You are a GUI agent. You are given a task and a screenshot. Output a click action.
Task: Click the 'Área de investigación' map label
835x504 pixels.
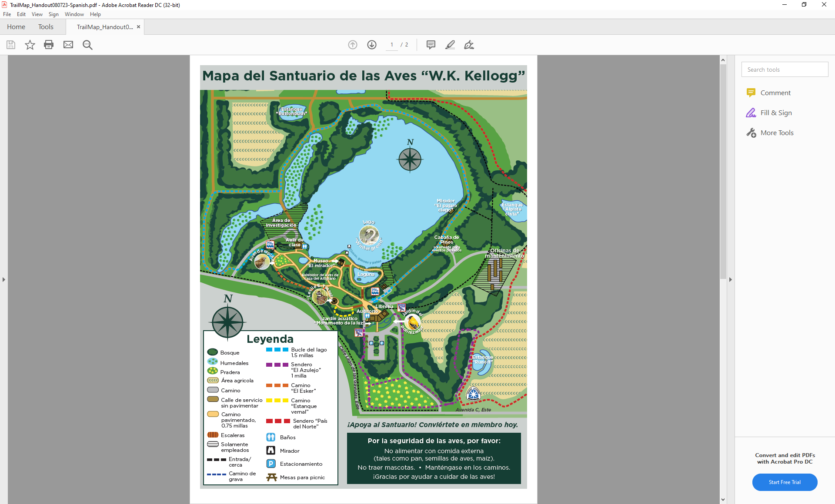click(x=281, y=223)
